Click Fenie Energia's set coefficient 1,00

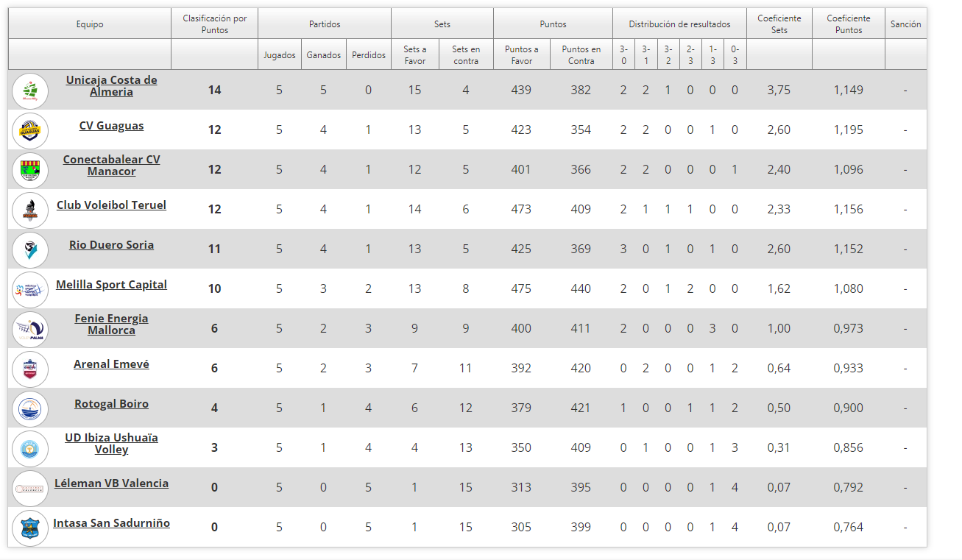[779, 329]
